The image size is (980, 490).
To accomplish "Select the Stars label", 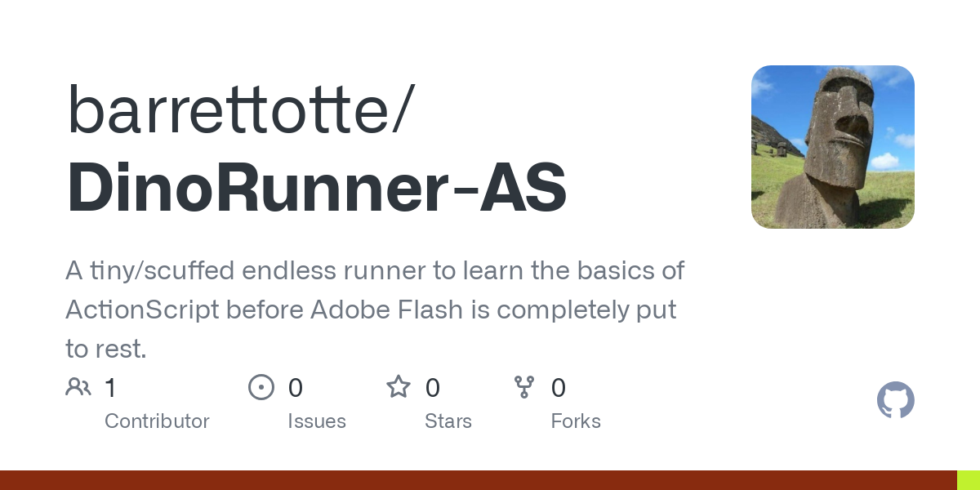I will point(448,421).
